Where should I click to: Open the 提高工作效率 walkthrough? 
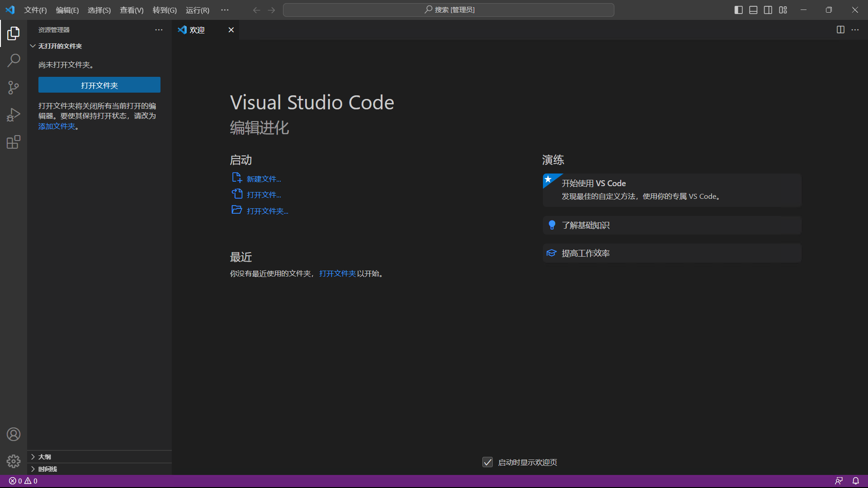tap(672, 253)
